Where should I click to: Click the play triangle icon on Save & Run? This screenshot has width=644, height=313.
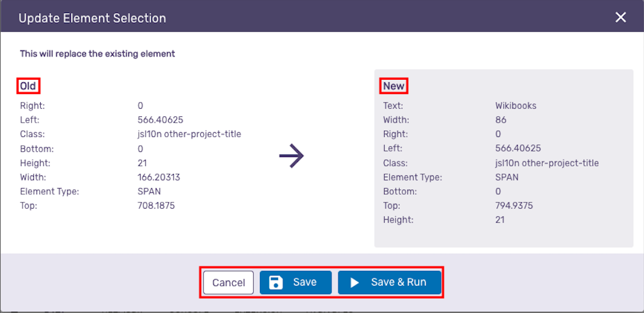355,283
